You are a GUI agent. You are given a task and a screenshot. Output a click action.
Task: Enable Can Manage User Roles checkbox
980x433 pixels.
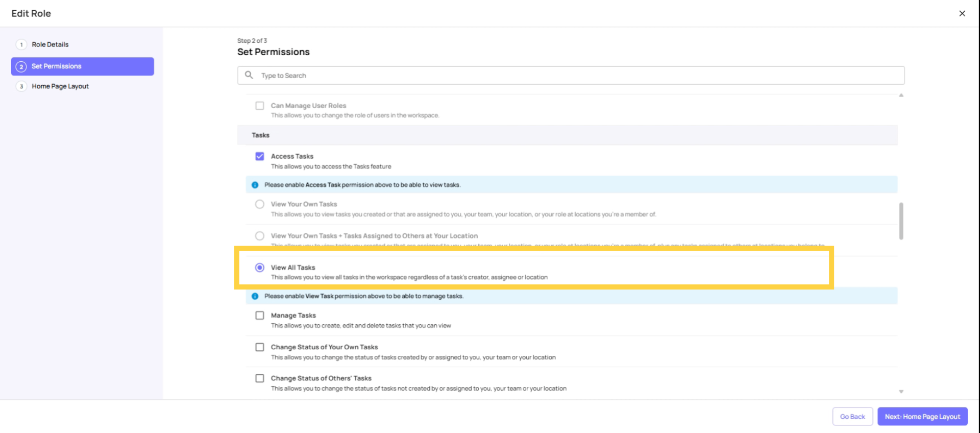pos(260,106)
